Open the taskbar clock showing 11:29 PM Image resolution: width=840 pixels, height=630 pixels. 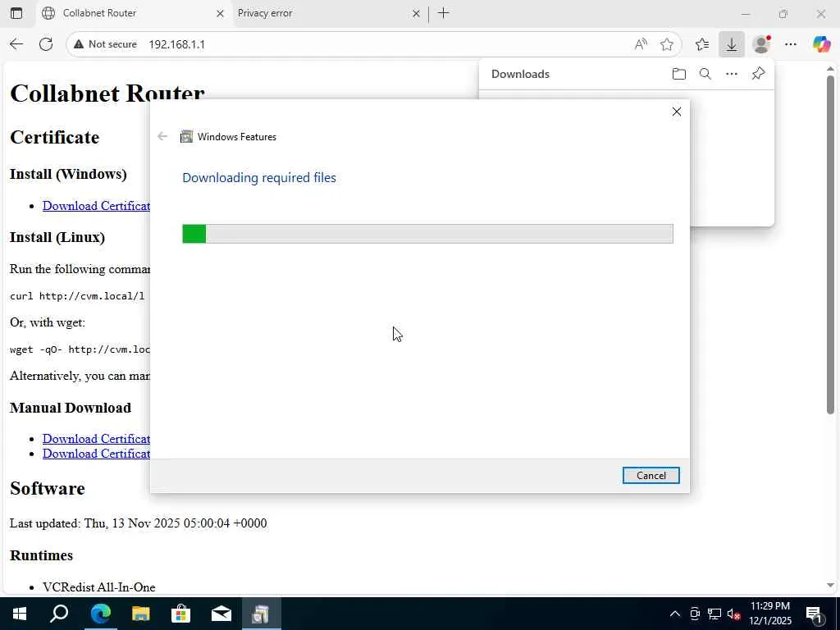point(770,614)
